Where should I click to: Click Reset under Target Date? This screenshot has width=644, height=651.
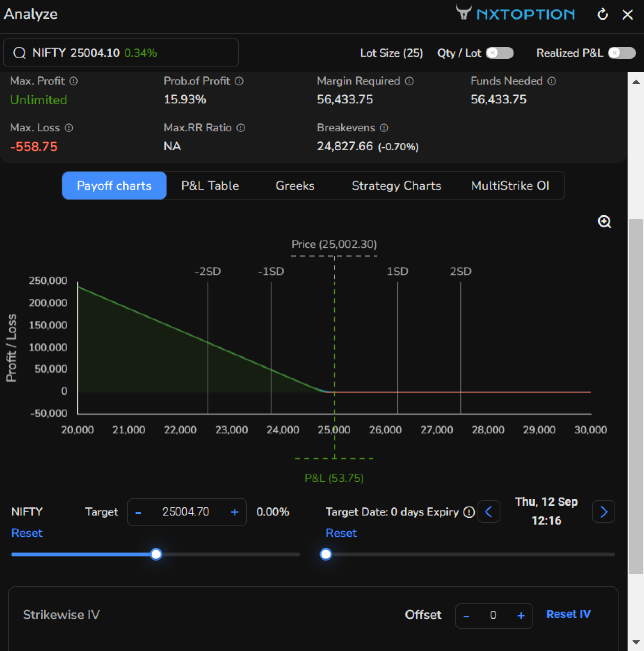[341, 533]
